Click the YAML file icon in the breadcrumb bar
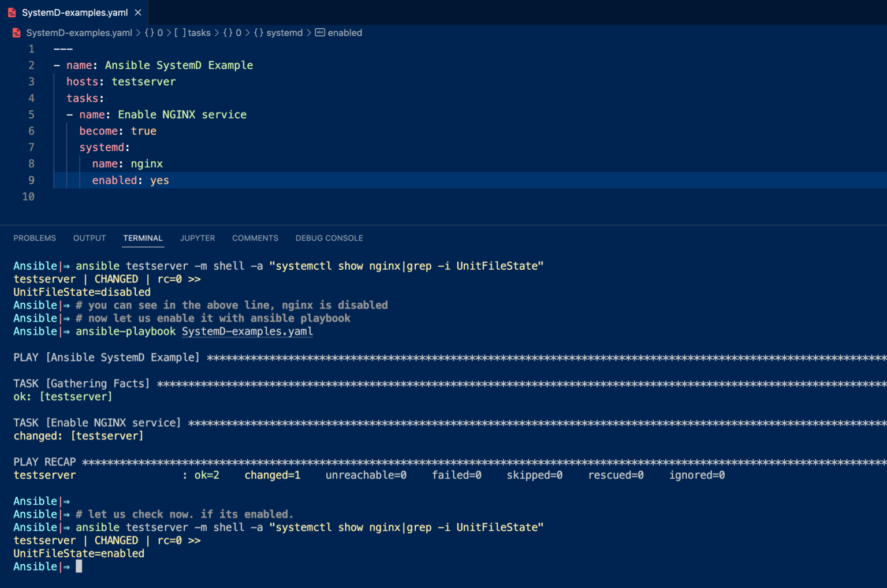Viewport: 887px width, 588px height. (16, 33)
